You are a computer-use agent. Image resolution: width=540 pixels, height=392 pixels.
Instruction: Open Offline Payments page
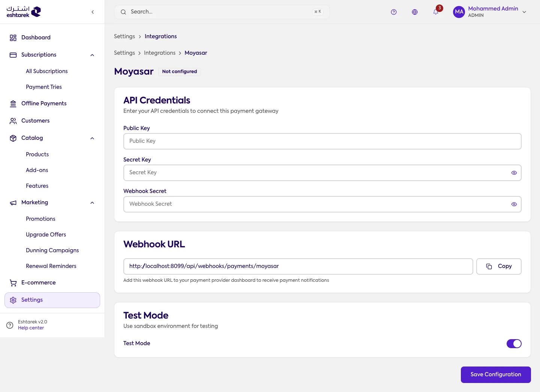coord(52,103)
